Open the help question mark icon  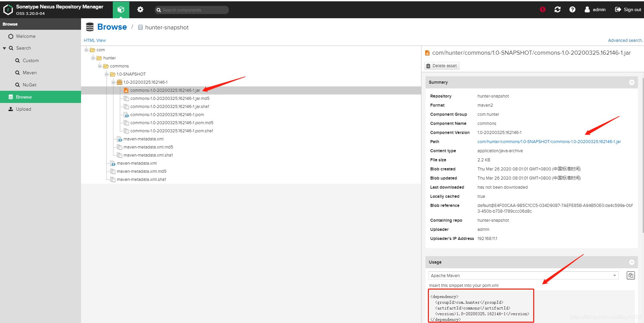point(572,9)
